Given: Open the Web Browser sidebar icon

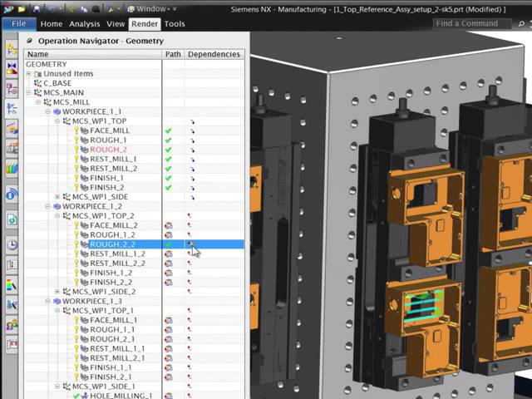Looking at the screenshot, I should pos(12,219).
